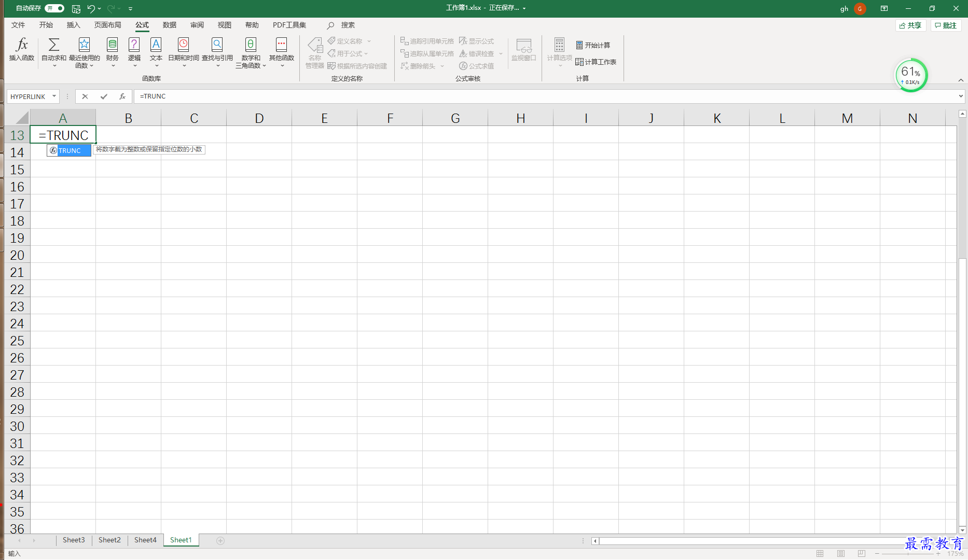The image size is (968, 560).
Task: Open Date & Time (日期和时间) functions
Action: point(184,52)
